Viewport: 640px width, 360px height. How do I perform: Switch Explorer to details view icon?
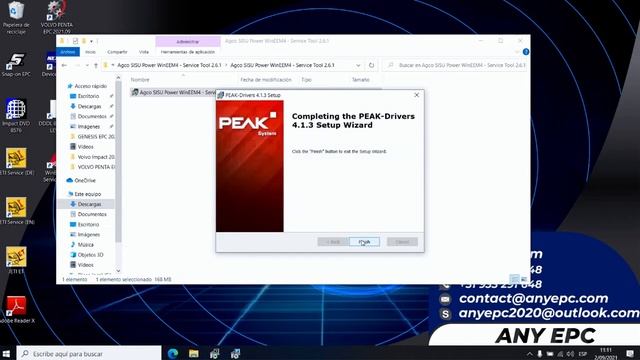515,279
